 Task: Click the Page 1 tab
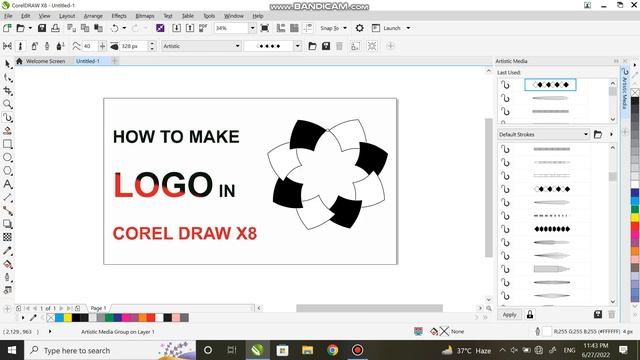pyautogui.click(x=98, y=308)
